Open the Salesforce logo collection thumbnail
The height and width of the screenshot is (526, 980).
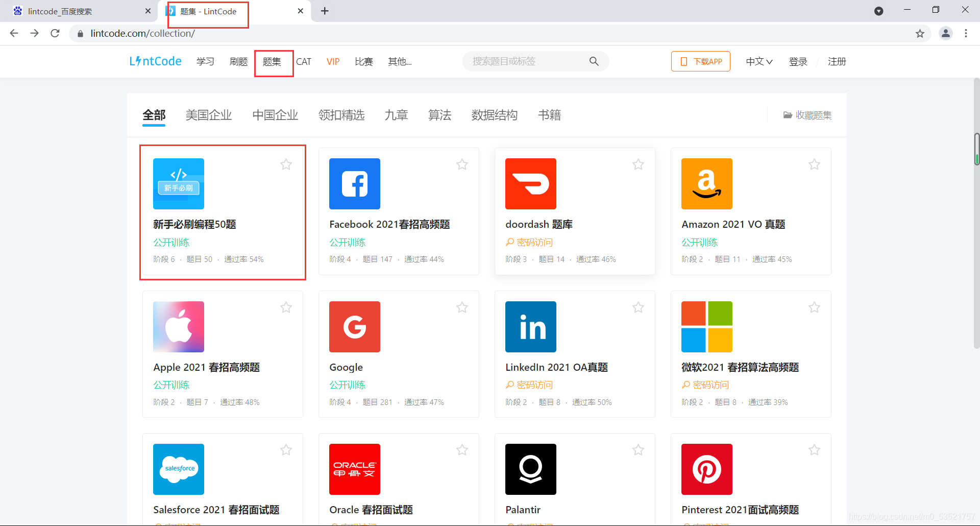(179, 469)
